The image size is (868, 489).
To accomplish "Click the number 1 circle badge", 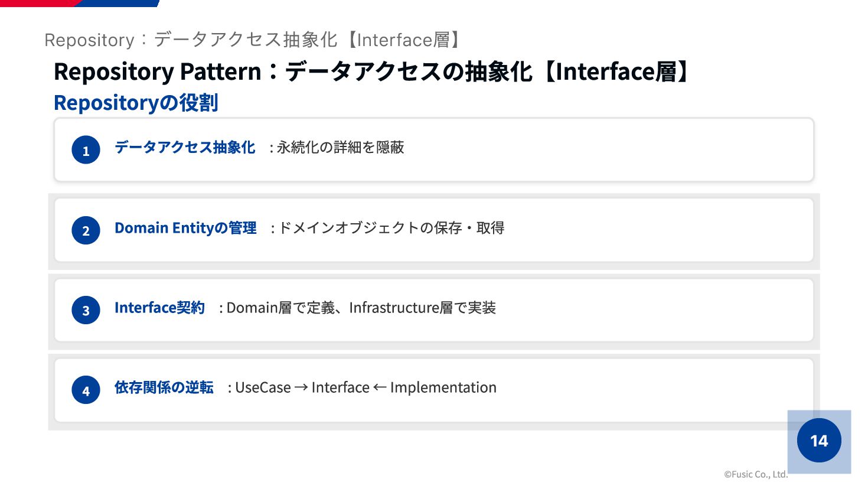I will (86, 150).
